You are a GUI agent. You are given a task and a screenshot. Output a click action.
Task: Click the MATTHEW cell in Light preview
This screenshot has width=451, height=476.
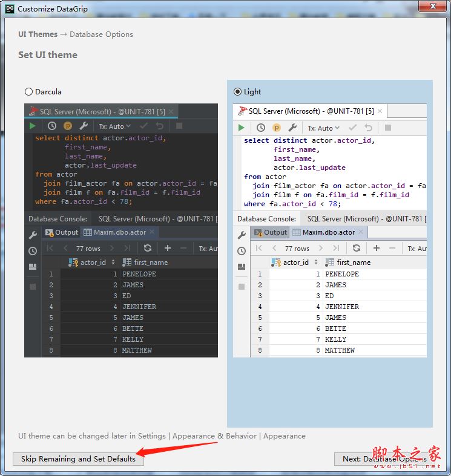click(x=375, y=350)
